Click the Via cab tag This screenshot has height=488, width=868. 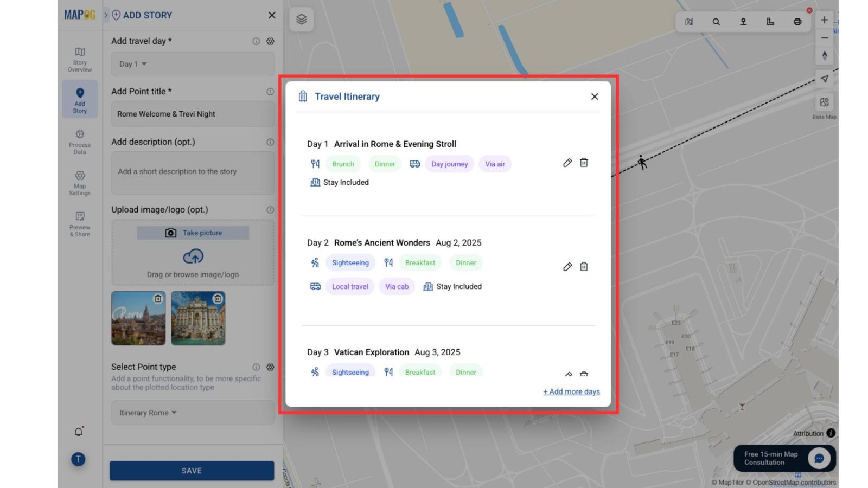point(397,287)
